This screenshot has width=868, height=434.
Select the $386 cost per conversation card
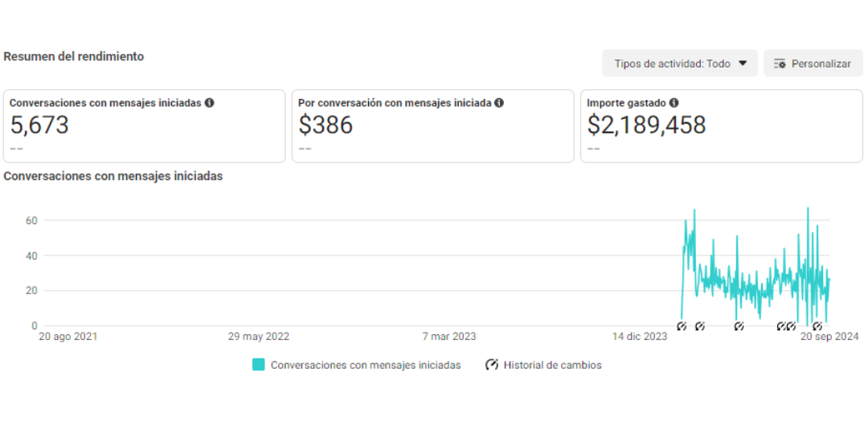(433, 126)
